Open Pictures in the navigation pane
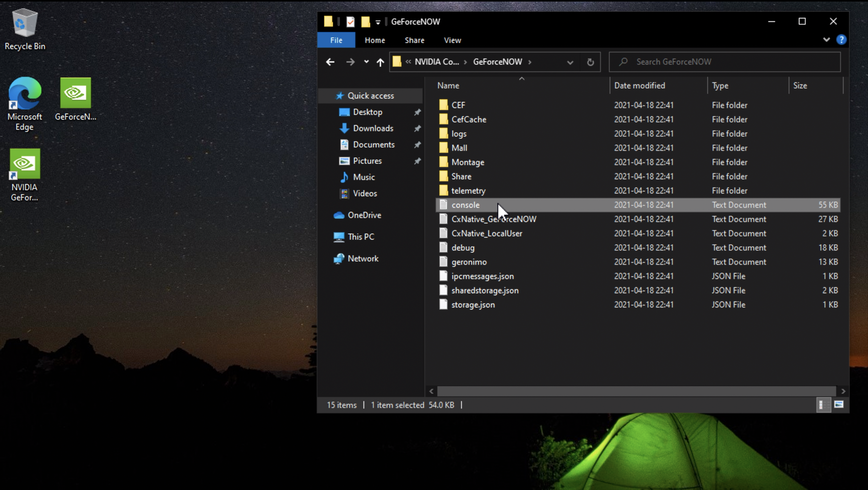 367,161
